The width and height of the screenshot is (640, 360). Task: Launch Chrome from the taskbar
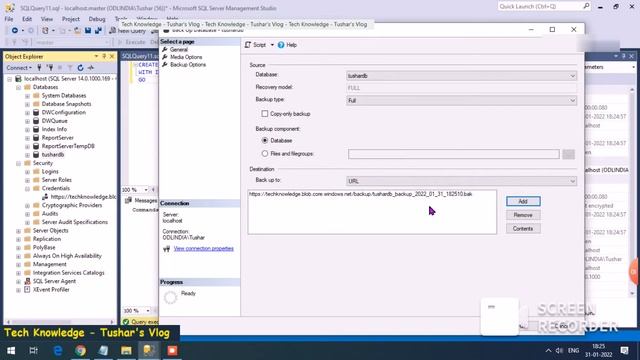[80, 351]
